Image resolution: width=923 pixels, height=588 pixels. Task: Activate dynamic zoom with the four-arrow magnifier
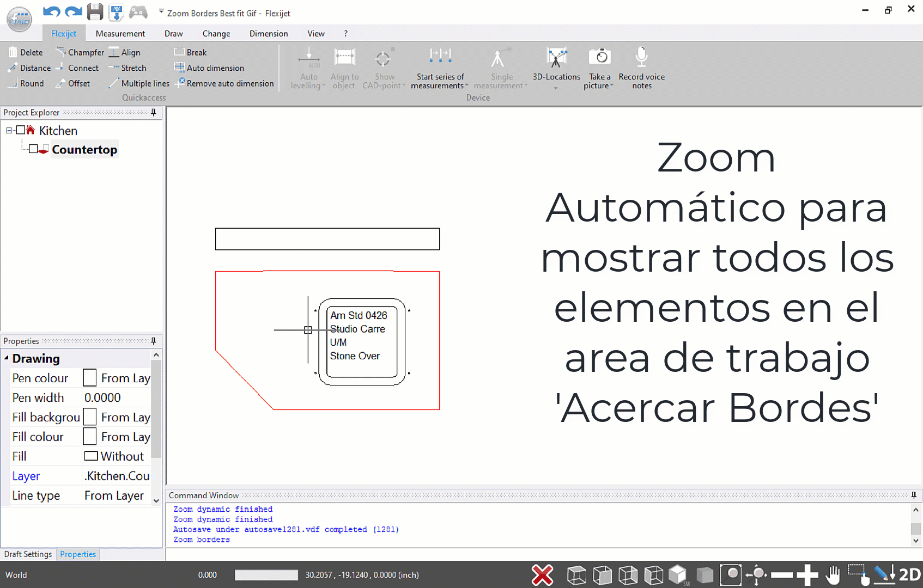(756, 575)
